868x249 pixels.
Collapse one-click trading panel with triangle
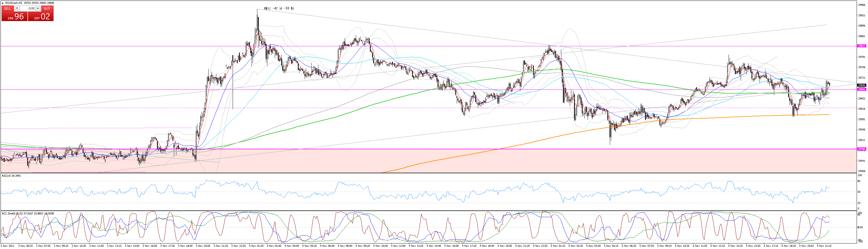point(3,3)
